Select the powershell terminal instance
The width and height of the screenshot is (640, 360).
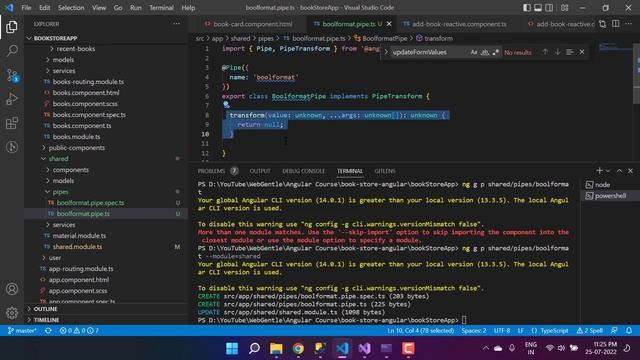point(609,196)
